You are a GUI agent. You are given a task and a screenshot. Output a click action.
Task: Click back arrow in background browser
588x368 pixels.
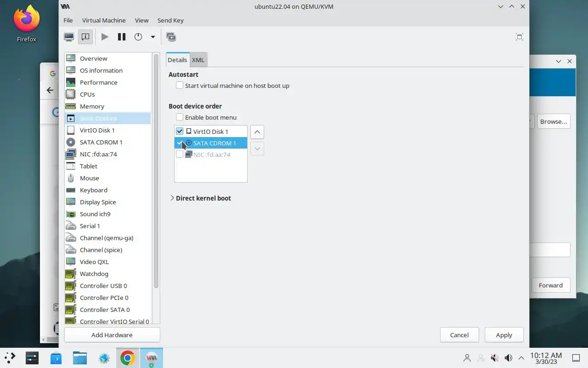(x=50, y=90)
